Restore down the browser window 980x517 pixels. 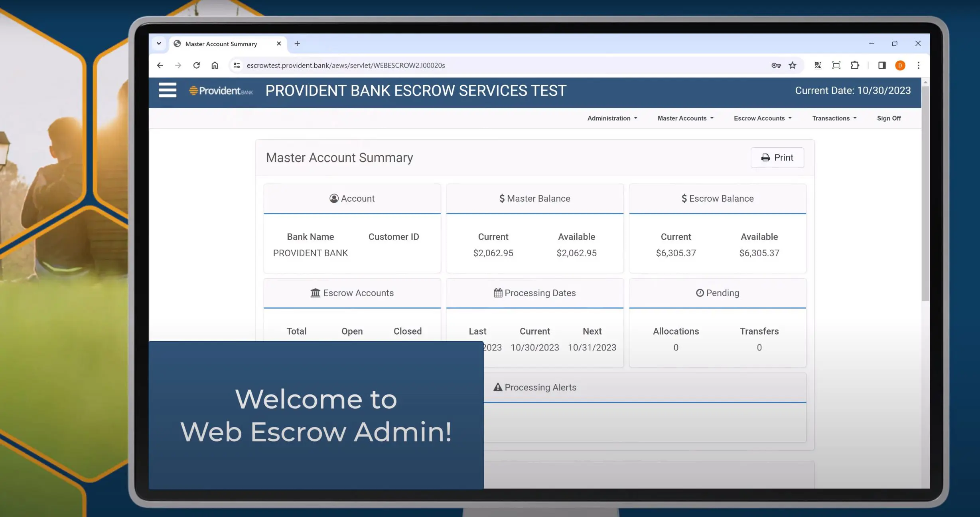pos(894,43)
